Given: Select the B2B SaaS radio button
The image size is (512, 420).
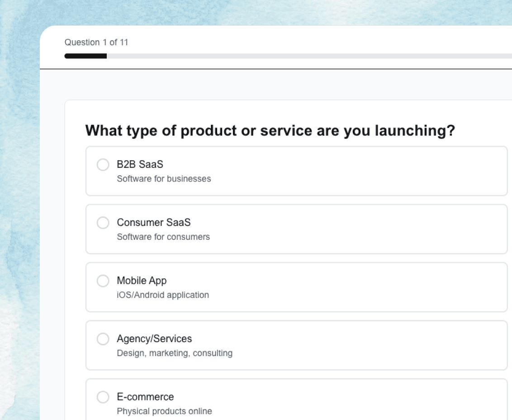Looking at the screenshot, I should point(103,165).
